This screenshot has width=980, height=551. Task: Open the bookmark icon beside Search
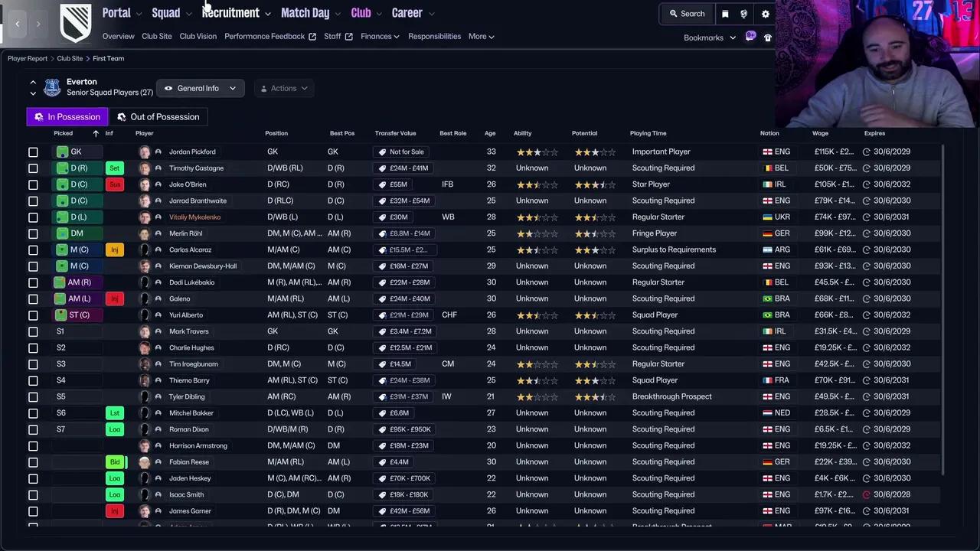point(725,14)
